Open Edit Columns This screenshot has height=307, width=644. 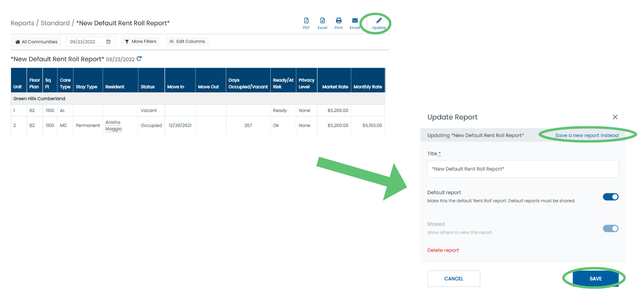pos(187,41)
